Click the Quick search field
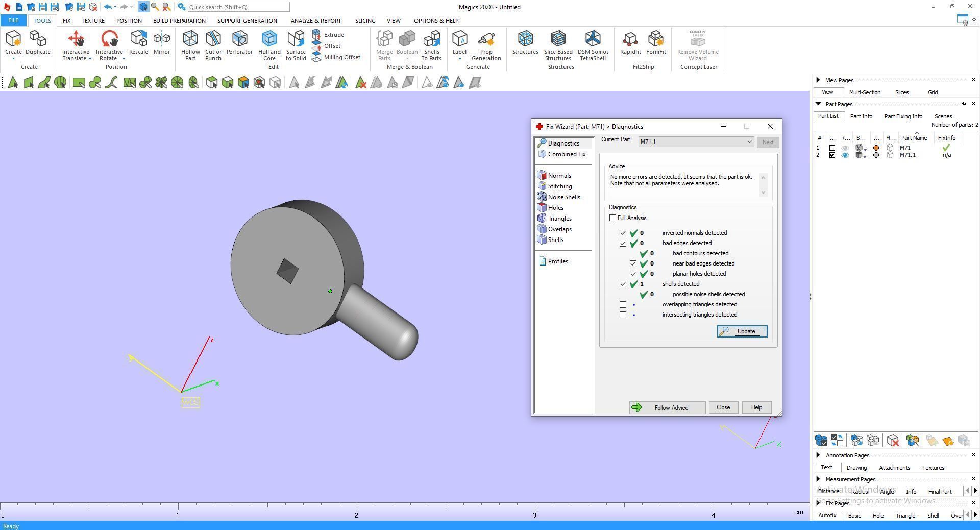This screenshot has height=530, width=980. point(238,7)
